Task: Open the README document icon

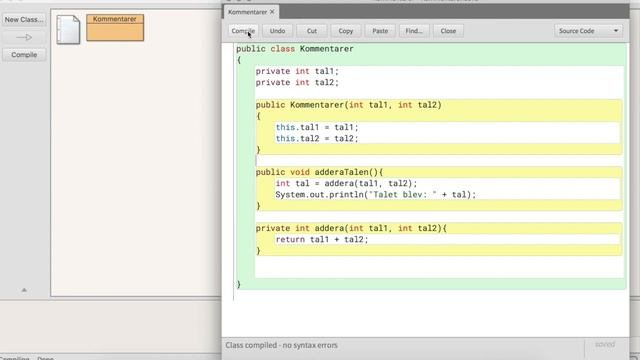Action: (68, 29)
